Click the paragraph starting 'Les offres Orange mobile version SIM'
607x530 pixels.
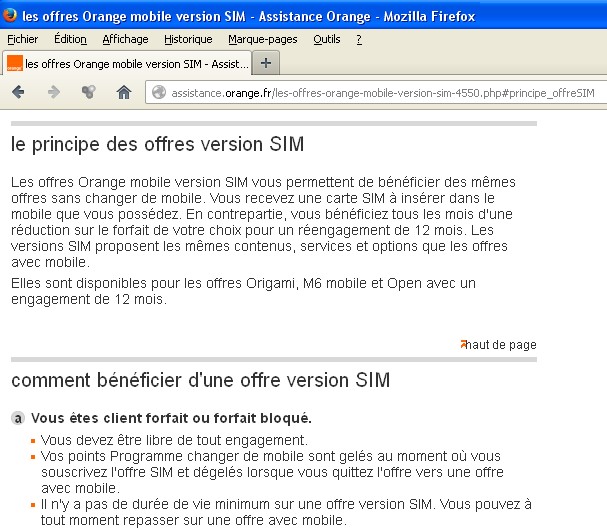(x=263, y=222)
